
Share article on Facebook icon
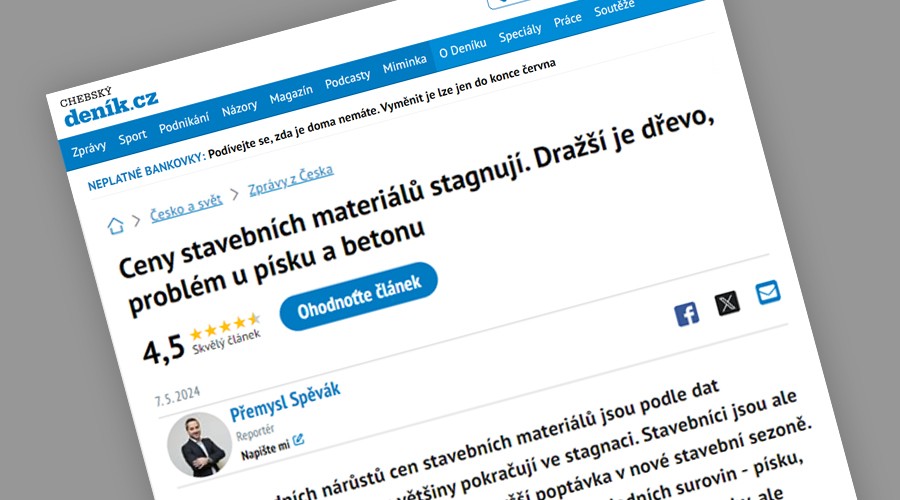click(x=686, y=314)
